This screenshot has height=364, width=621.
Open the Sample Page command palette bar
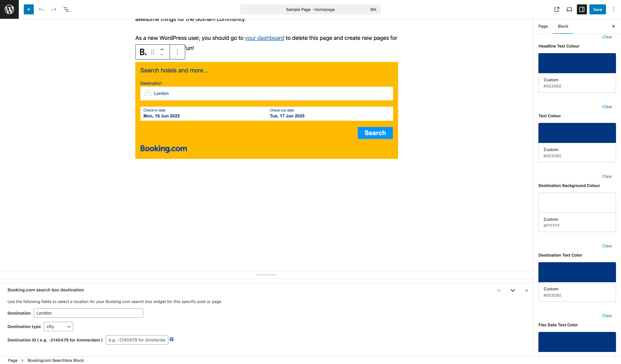(310, 9)
